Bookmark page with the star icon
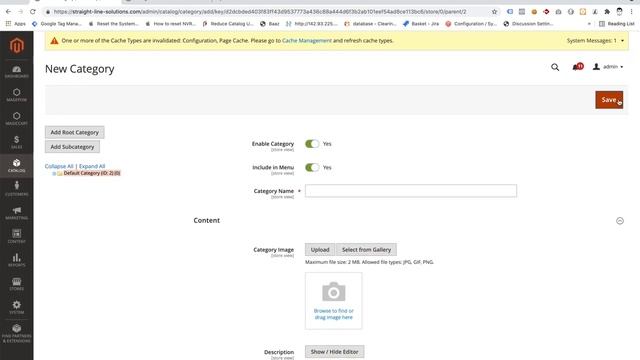The width and height of the screenshot is (640, 360). pyautogui.click(x=494, y=11)
